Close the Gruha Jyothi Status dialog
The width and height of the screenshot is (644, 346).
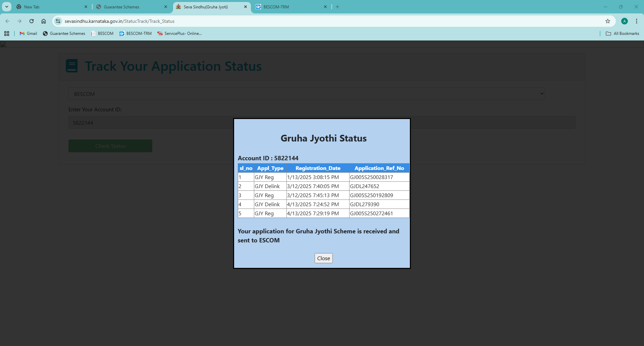(x=323, y=258)
